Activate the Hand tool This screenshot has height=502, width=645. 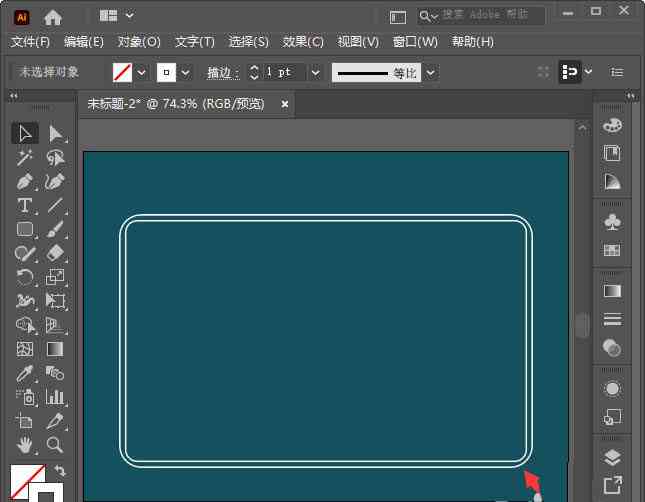pyautogui.click(x=25, y=445)
